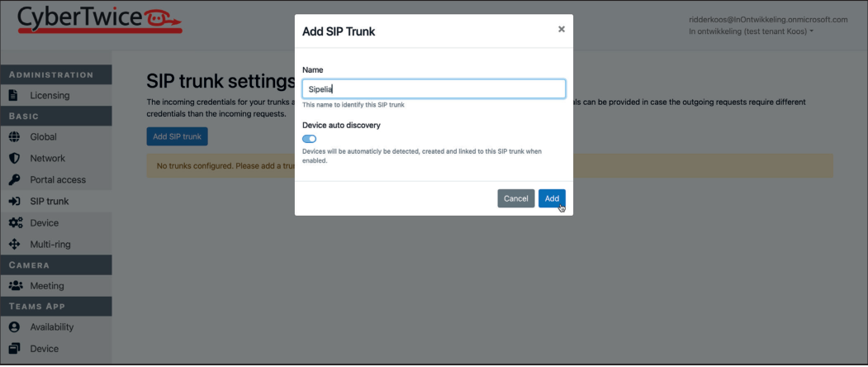The image size is (868, 367).
Task: Click the CyberTwice logo
Action: pos(100,21)
